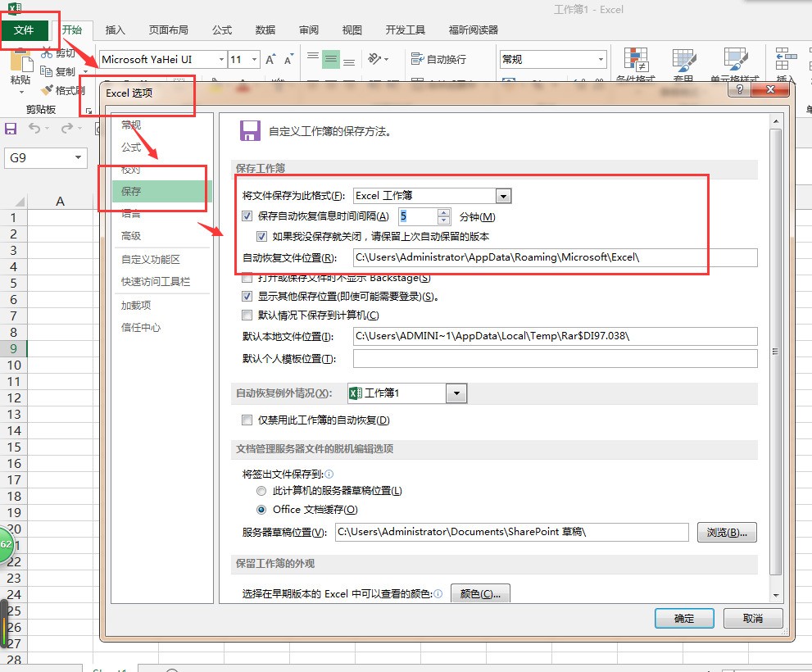
Task: Switch to the 插入 ribbon tab
Action: 115,30
